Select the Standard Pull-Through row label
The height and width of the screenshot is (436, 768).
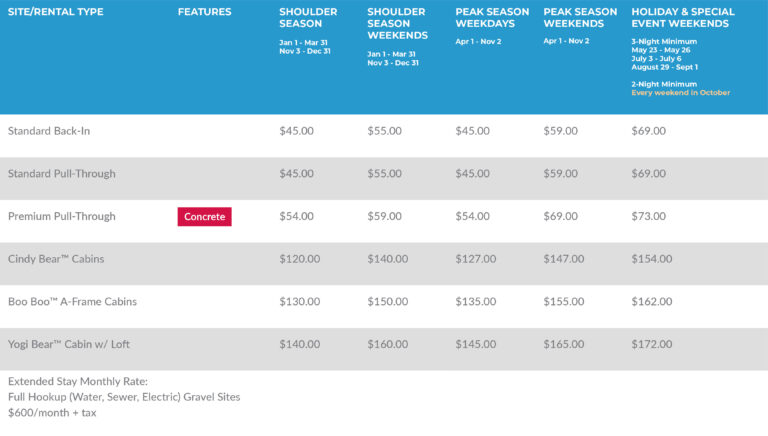[61, 174]
